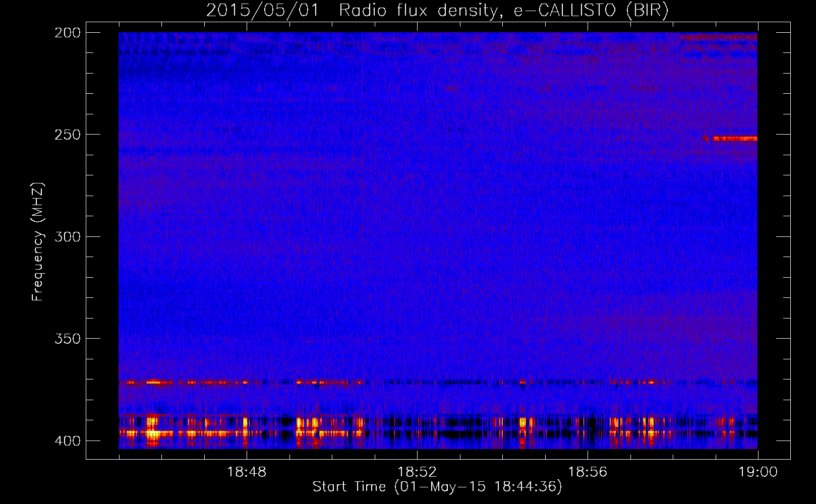Screen dimensions: 816x504
Task: Click the red band at 200 MHz top right
Action: pyautogui.click(x=719, y=37)
